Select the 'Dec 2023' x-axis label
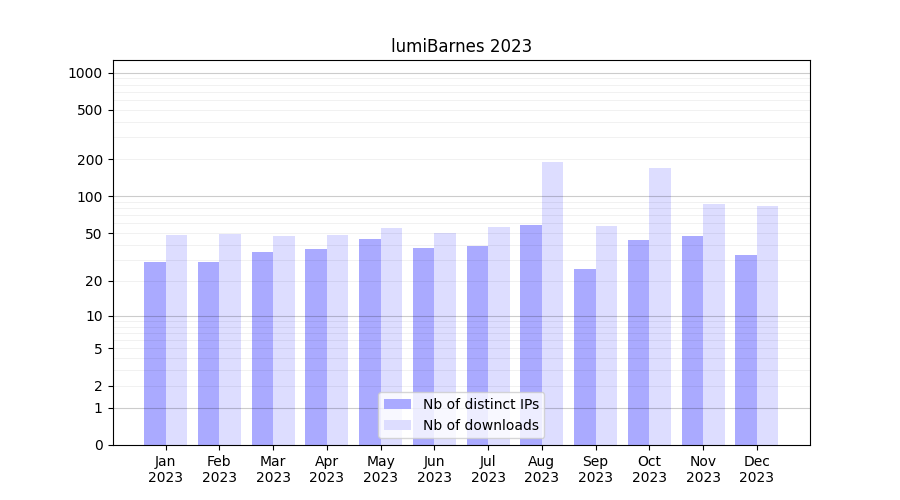The image size is (900, 500). click(x=756, y=469)
